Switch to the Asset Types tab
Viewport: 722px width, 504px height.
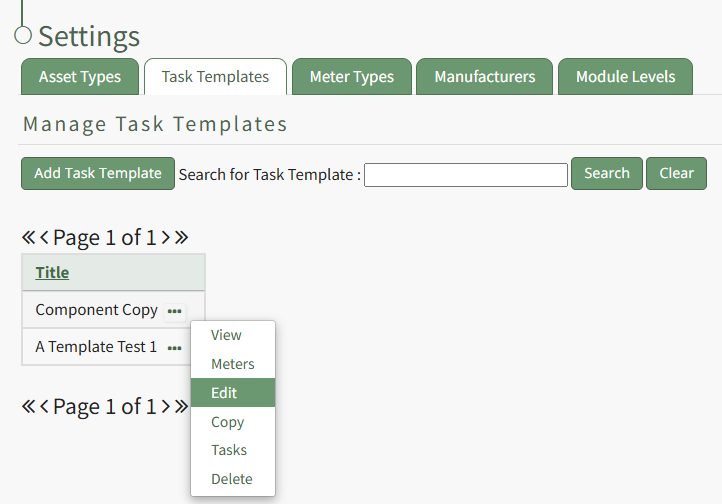(80, 77)
